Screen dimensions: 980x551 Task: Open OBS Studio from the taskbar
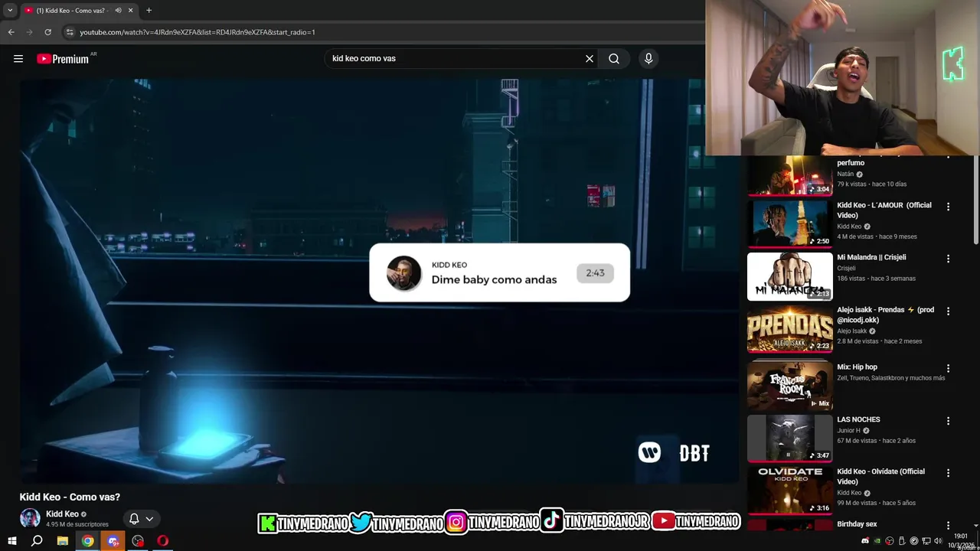[x=138, y=541]
